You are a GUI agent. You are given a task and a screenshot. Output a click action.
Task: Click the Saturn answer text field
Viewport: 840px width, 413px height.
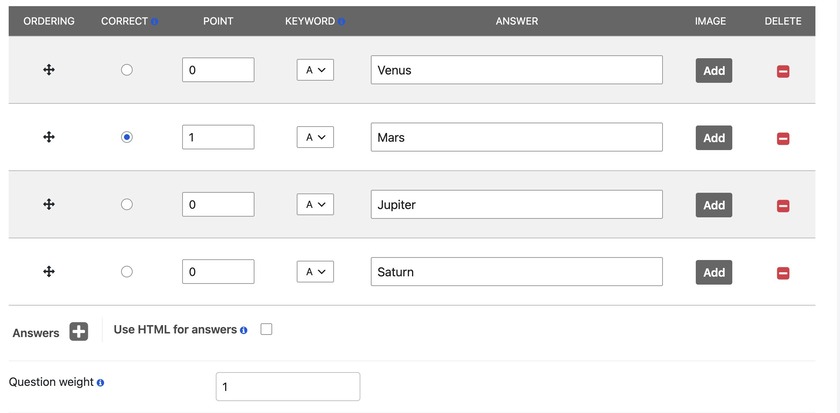click(516, 272)
